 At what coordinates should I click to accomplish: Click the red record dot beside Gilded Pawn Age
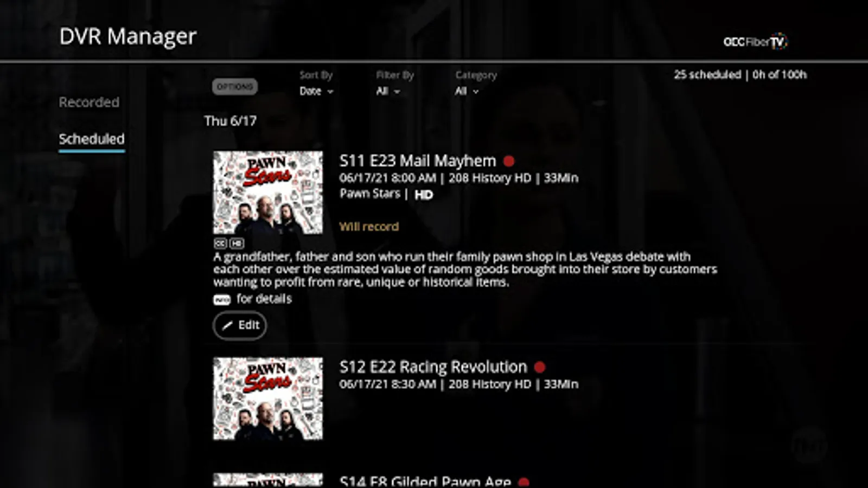tap(524, 482)
